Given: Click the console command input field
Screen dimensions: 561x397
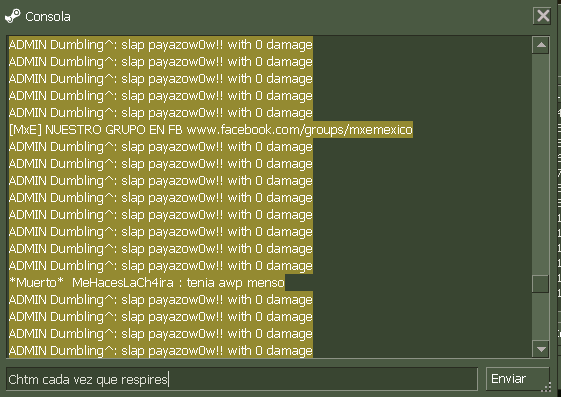Looking at the screenshot, I should (x=242, y=379).
